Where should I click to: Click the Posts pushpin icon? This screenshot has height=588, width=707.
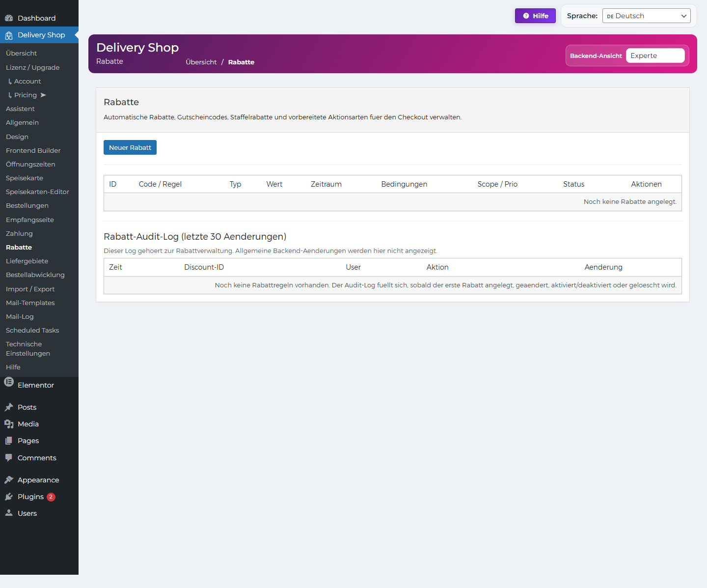(x=9, y=407)
